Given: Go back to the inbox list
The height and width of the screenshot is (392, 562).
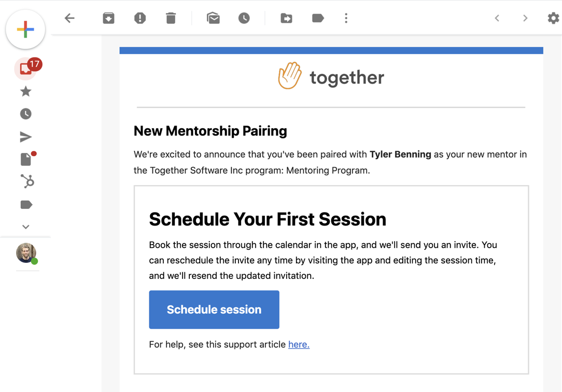Looking at the screenshot, I should point(69,18).
